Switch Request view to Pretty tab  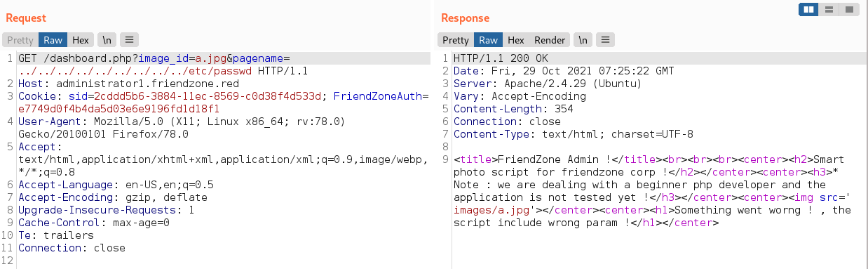coord(20,40)
